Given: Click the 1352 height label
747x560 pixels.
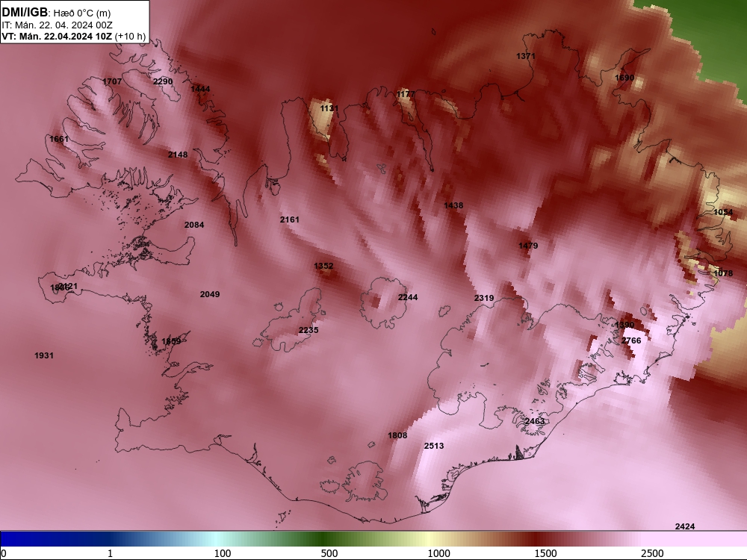Looking at the screenshot, I should 324,267.
